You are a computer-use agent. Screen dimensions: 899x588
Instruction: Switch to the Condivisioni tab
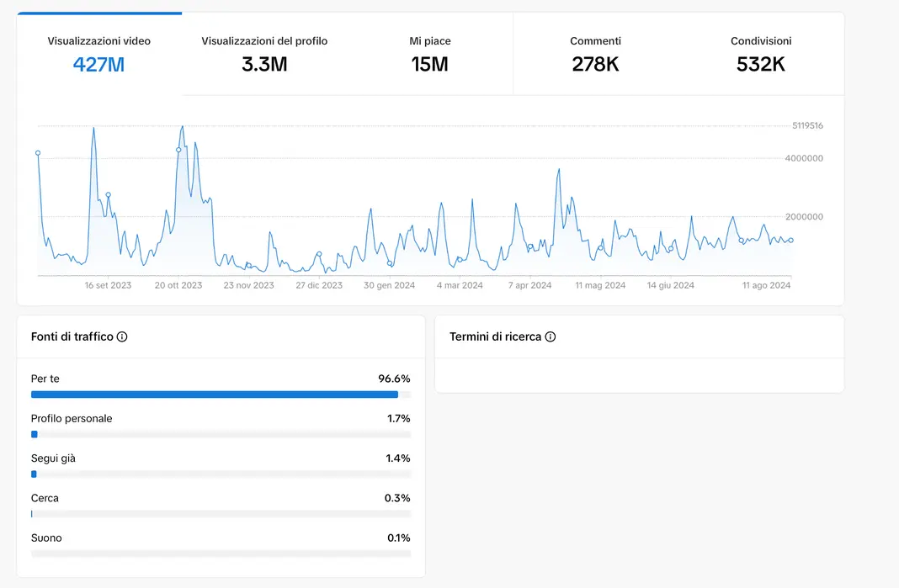tap(761, 54)
